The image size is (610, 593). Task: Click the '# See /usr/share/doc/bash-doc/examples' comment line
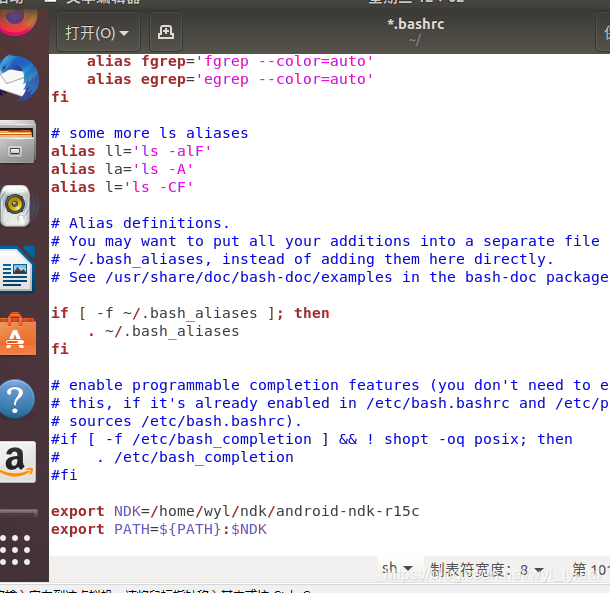330,277
